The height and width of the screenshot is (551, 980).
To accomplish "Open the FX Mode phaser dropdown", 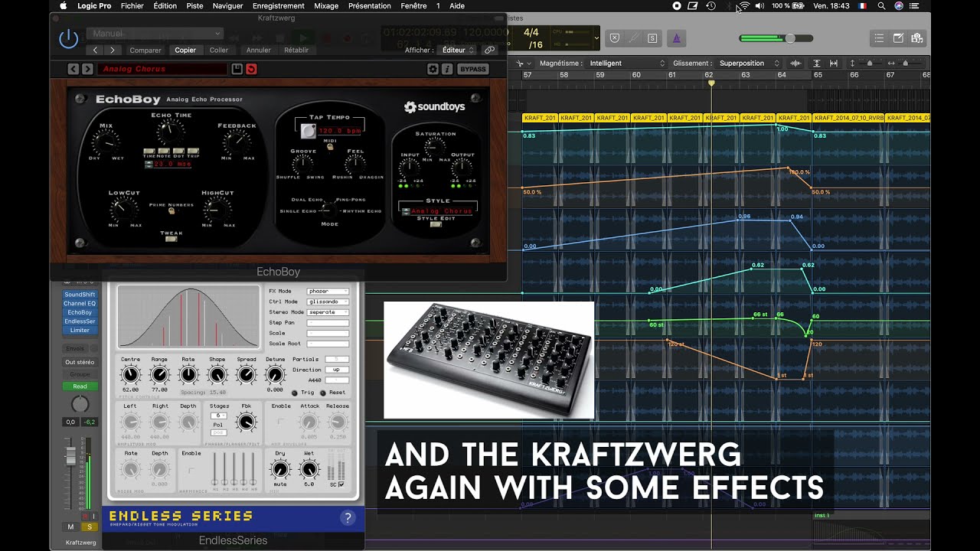I will [328, 292].
